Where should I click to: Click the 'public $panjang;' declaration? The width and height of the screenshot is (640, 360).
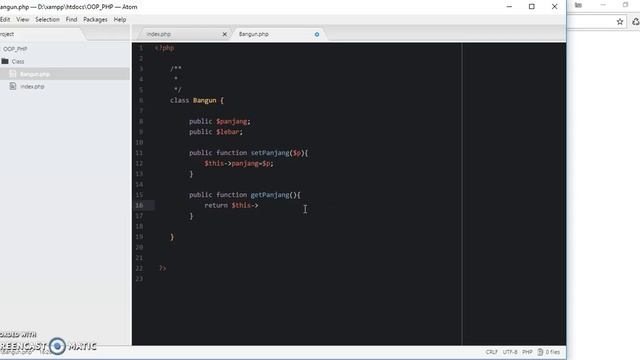point(220,122)
